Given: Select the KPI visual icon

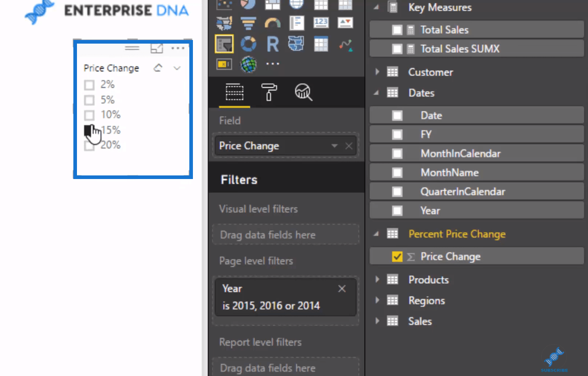Looking at the screenshot, I should point(345,23).
